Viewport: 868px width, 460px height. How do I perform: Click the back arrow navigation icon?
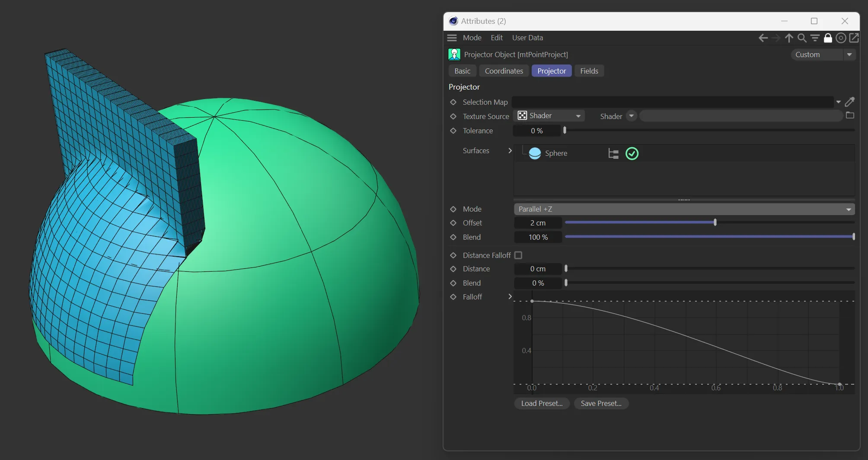(x=763, y=38)
